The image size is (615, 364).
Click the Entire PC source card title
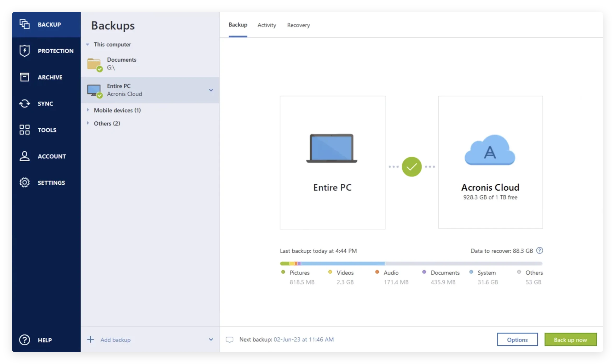pyautogui.click(x=332, y=187)
